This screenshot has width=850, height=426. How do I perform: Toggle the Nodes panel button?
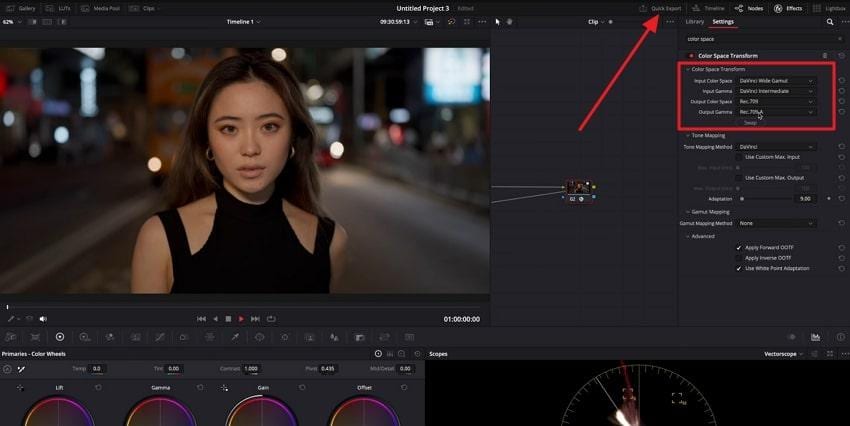tap(749, 8)
